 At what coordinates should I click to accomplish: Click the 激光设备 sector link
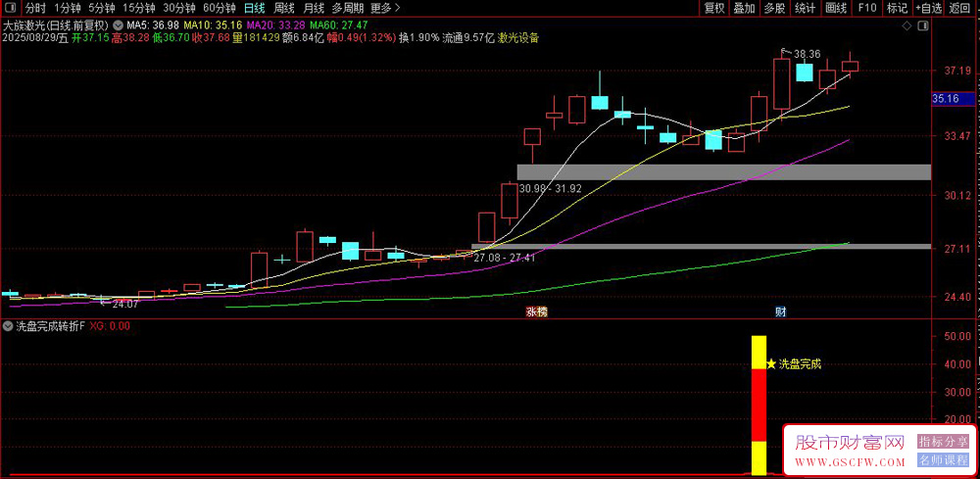coord(518,37)
